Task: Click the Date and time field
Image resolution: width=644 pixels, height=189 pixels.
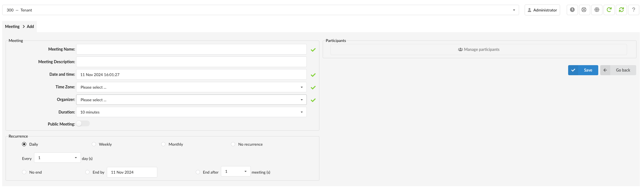Action: pos(191,74)
